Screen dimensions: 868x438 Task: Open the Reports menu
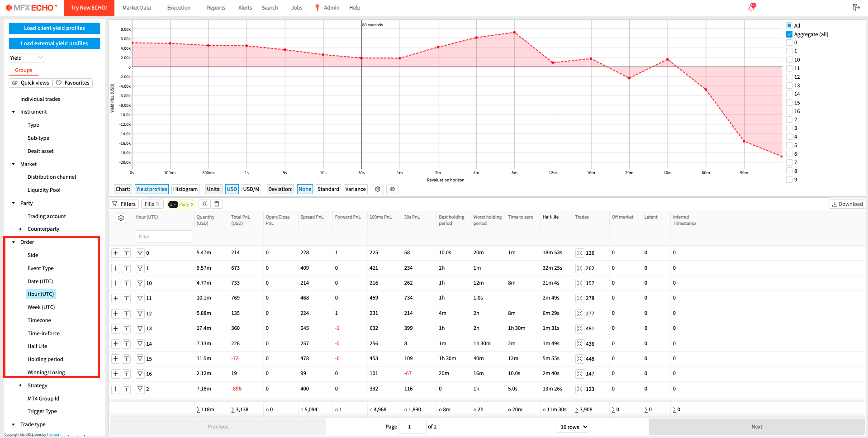(x=216, y=8)
